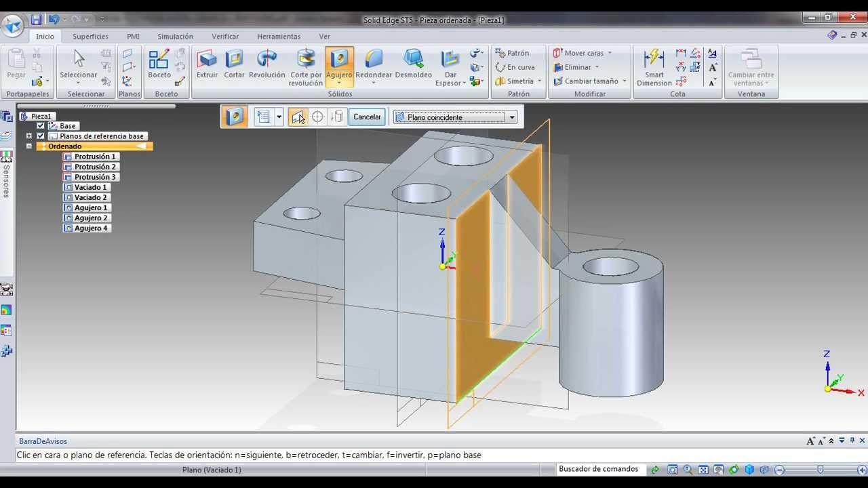This screenshot has width=868, height=488.
Task: Click the Smart Dimension tool
Action: (x=654, y=68)
